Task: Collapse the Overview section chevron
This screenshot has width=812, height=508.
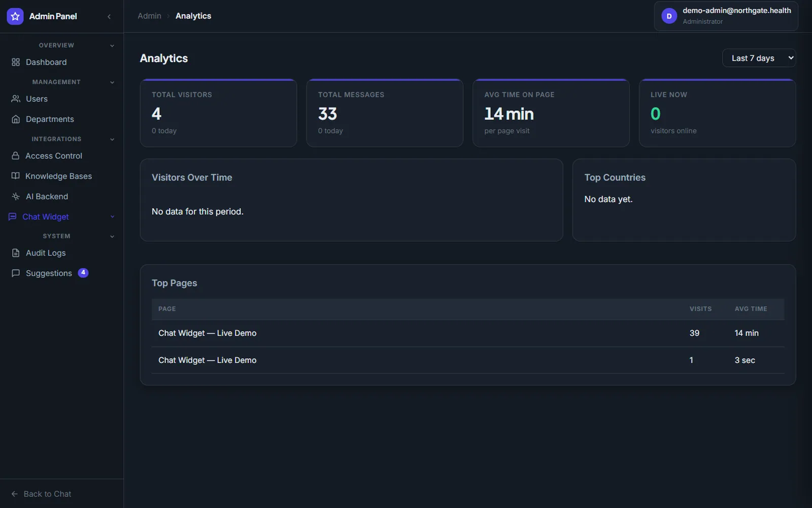Action: (x=112, y=46)
